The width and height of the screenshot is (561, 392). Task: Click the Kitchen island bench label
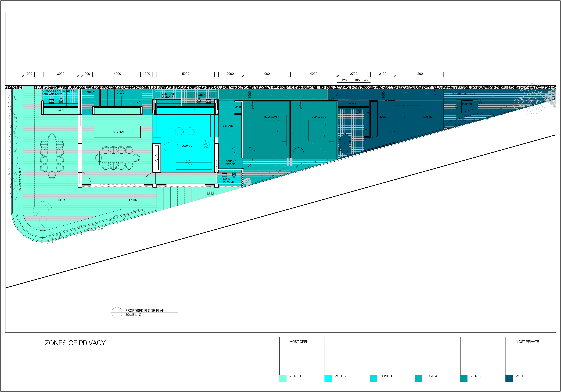[118, 132]
